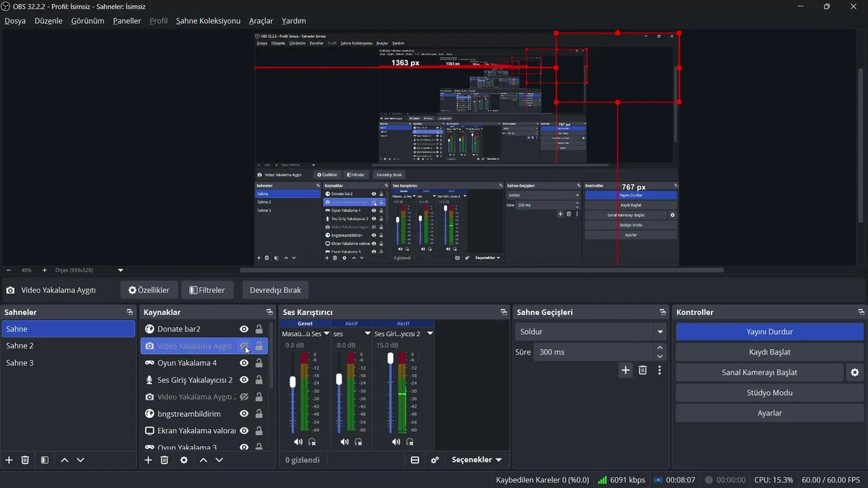
Task: Open ses channel options arrow
Action: pyautogui.click(x=368, y=334)
